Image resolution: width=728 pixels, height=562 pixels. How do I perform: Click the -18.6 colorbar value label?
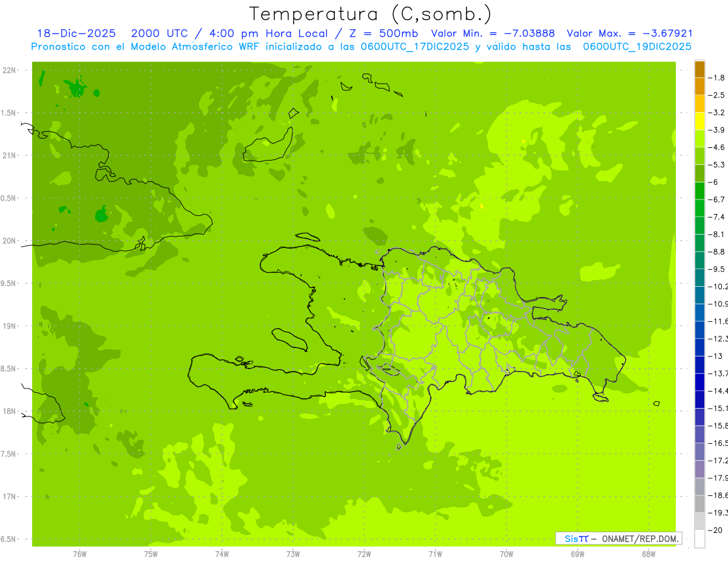coord(720,495)
